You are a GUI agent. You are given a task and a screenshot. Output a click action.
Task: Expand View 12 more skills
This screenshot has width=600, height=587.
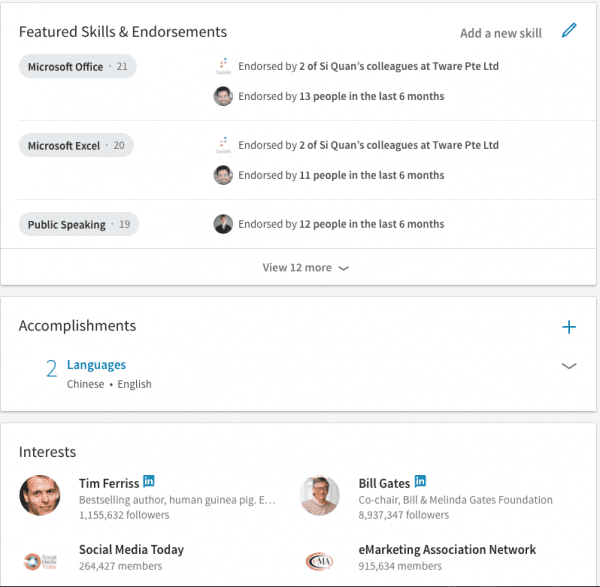305,267
